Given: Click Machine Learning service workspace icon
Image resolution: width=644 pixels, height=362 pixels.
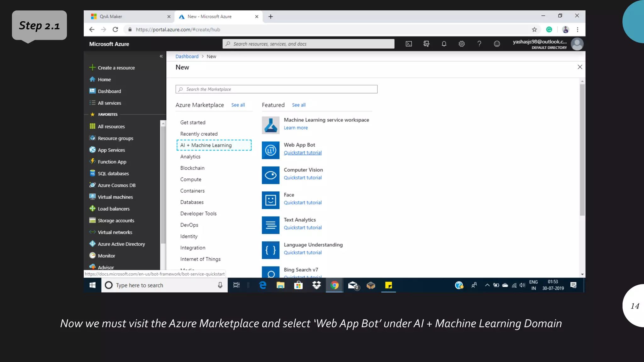Looking at the screenshot, I should 270,125.
